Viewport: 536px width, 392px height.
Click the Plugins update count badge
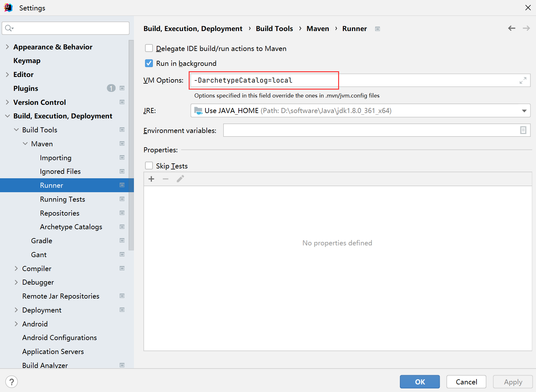point(111,88)
